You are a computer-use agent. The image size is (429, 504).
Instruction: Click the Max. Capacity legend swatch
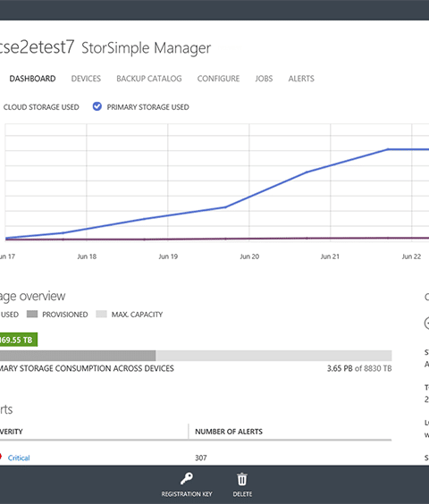pos(101,314)
